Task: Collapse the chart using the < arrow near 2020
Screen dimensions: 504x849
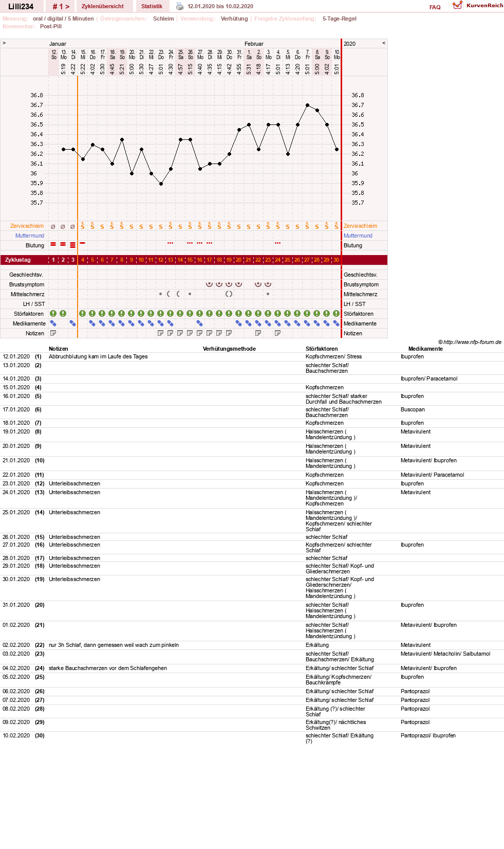Action: coord(384,43)
